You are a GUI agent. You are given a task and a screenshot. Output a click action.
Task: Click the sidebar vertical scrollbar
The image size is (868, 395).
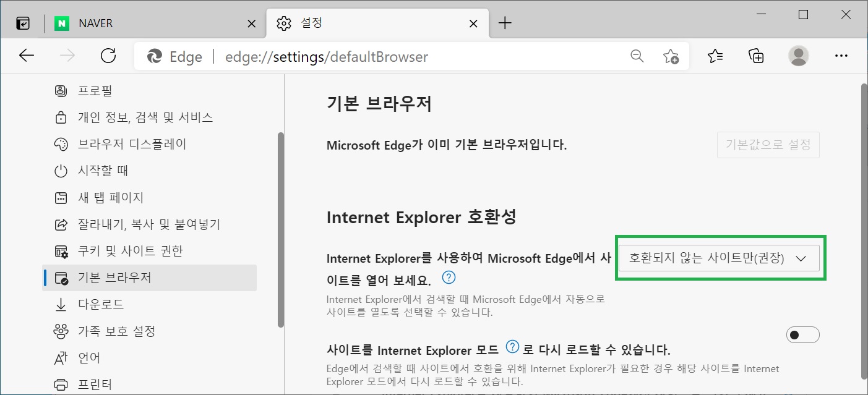(281, 229)
